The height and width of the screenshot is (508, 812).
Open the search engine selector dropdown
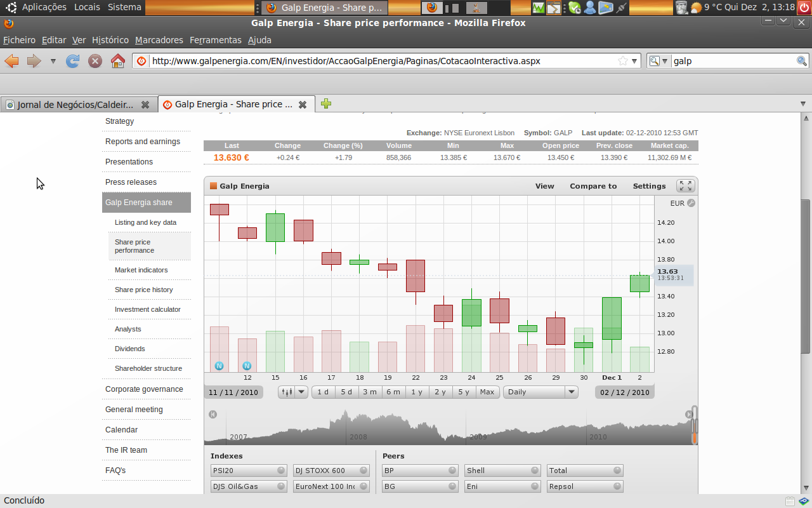(x=658, y=61)
